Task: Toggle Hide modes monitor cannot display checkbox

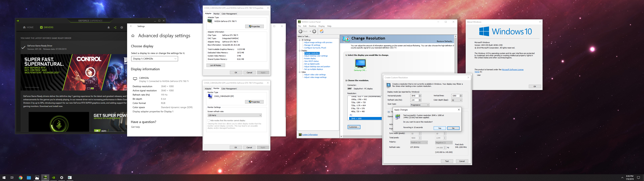Action: [x=208, y=120]
